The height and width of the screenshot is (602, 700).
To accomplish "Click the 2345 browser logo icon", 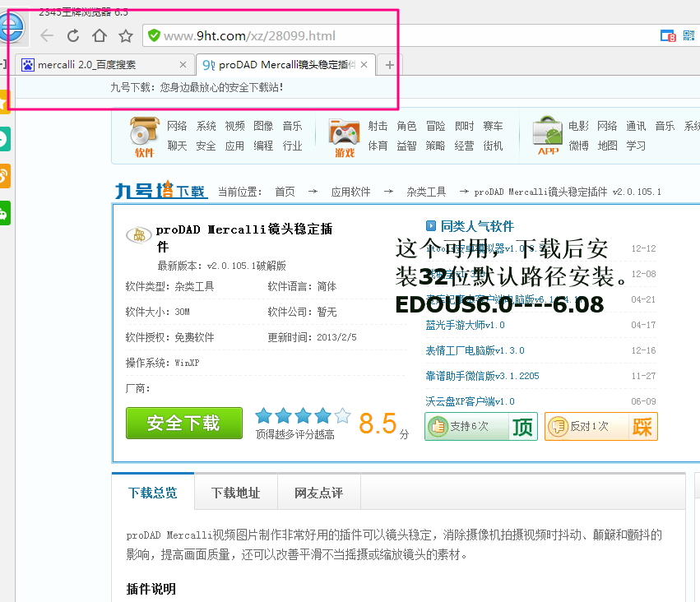I will pos(12,27).
